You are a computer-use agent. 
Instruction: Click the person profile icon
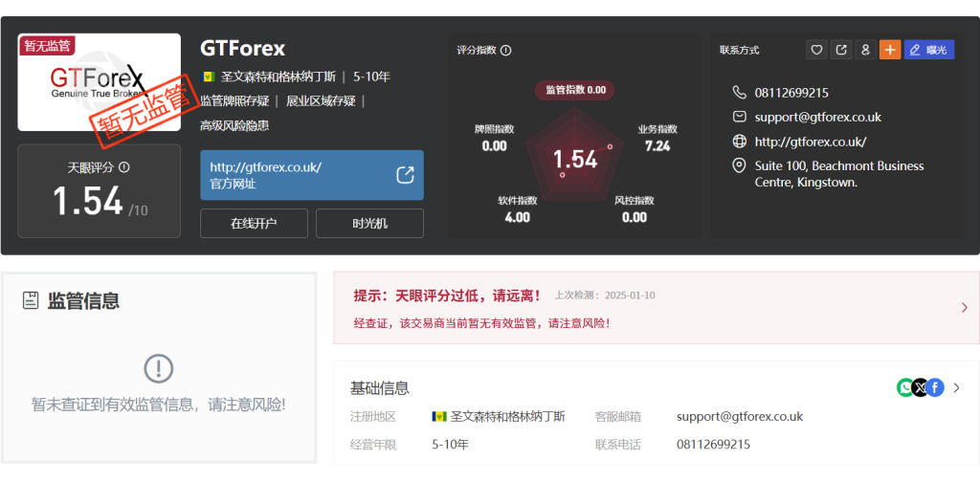click(865, 50)
